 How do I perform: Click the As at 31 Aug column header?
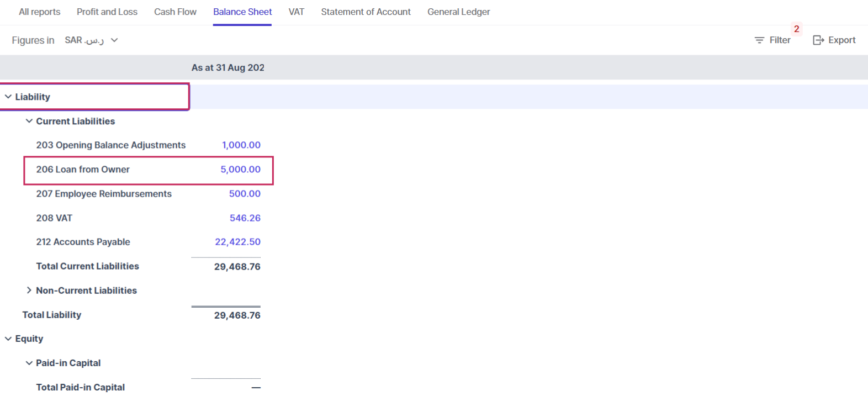click(228, 67)
